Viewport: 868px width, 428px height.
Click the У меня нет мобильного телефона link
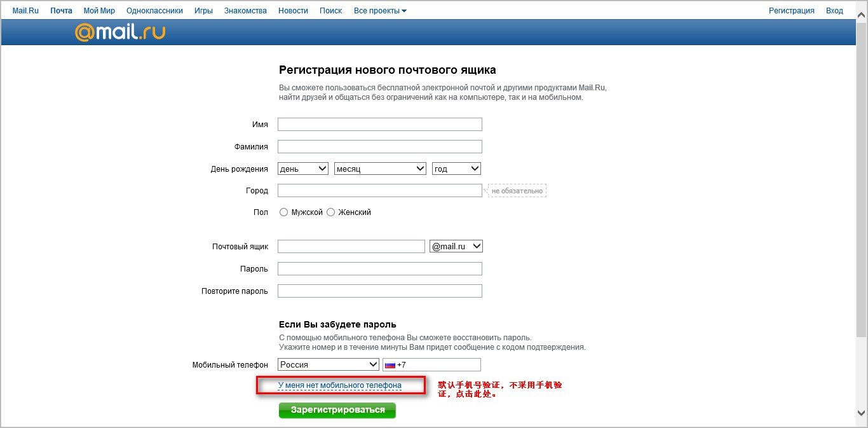tap(340, 385)
